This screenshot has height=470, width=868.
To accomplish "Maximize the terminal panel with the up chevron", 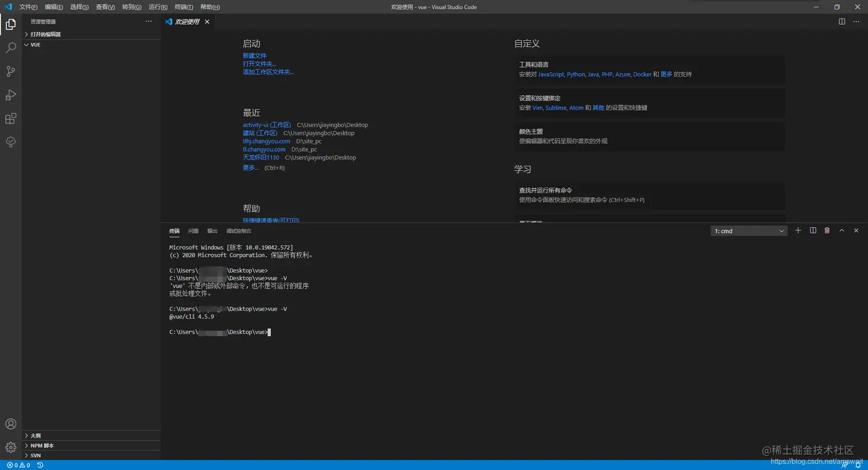I will (x=842, y=230).
